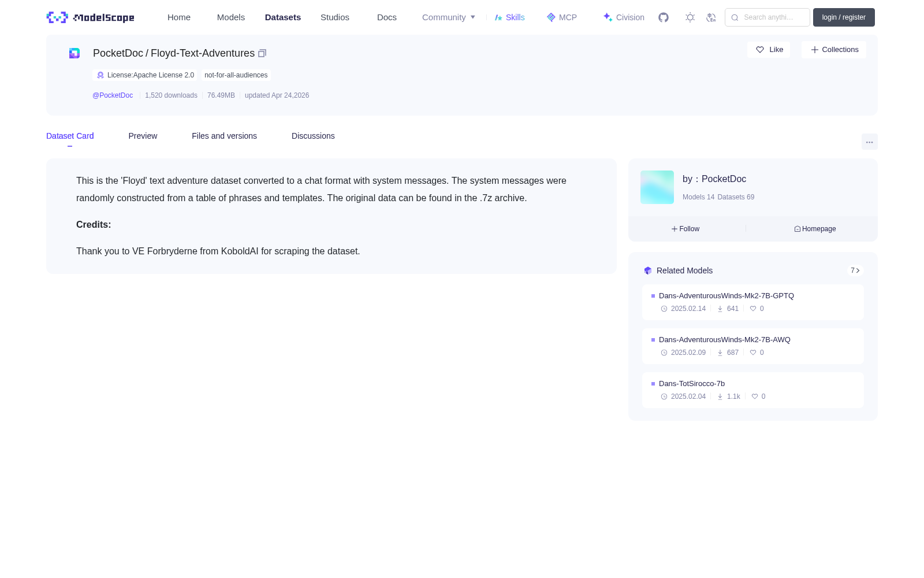Copy dataset name with the copy icon
The height and width of the screenshot is (578, 924).
262,53
